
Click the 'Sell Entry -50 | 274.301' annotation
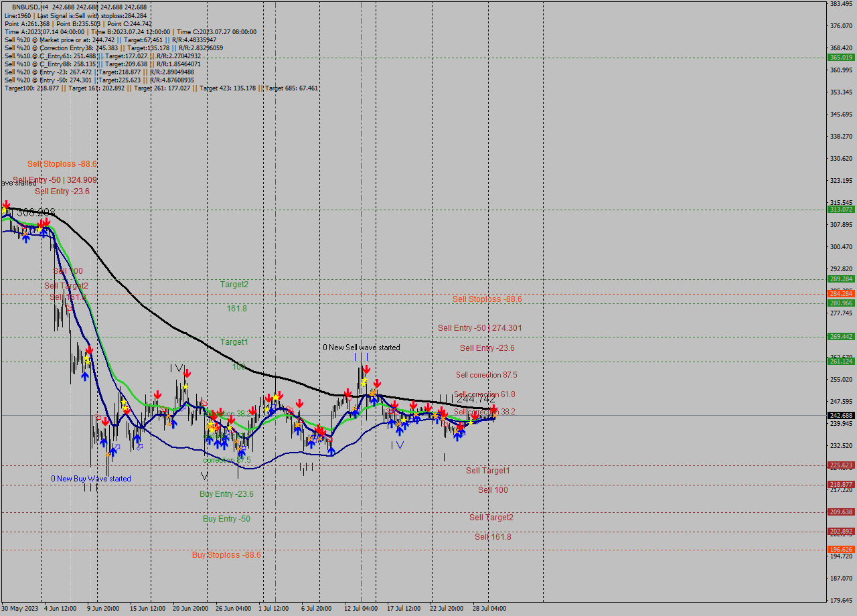click(x=479, y=328)
